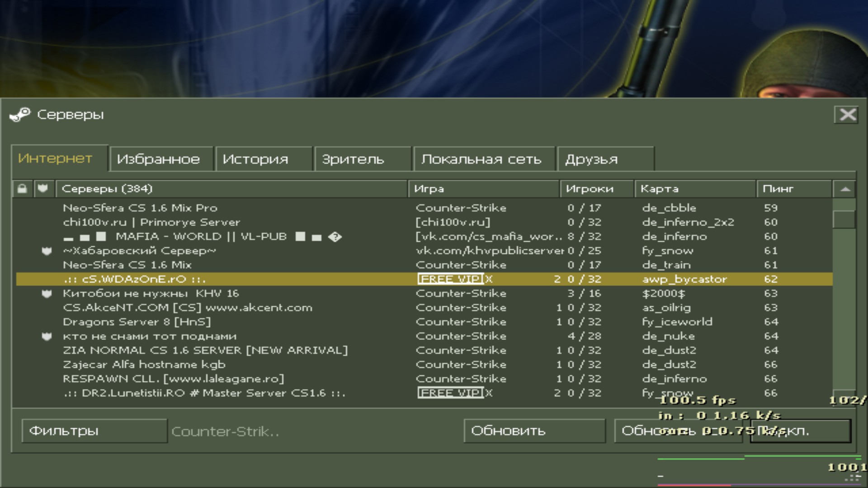Click the as_oilrig map cell
This screenshot has height=488, width=868.
[x=666, y=308]
